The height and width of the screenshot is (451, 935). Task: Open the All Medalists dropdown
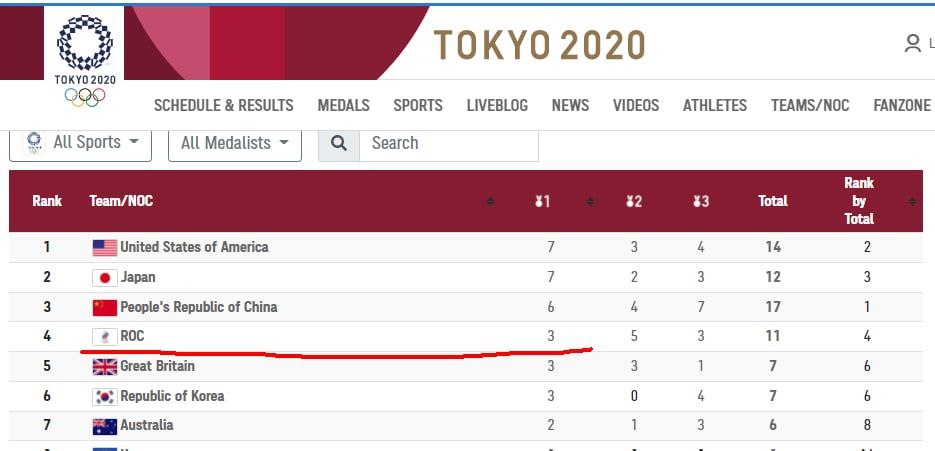click(x=235, y=143)
